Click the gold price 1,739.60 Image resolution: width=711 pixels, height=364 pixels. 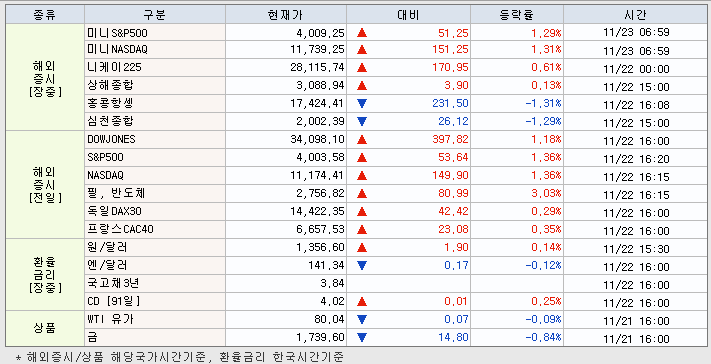coord(321,337)
